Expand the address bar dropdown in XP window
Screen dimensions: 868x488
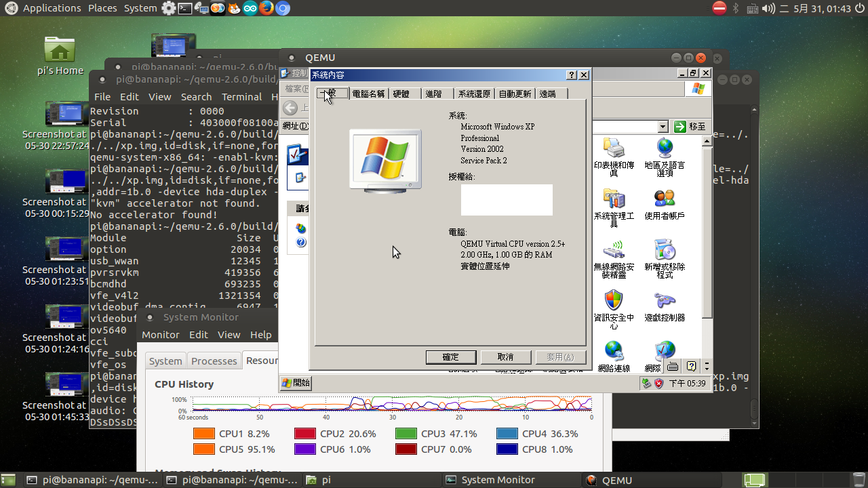pyautogui.click(x=663, y=127)
